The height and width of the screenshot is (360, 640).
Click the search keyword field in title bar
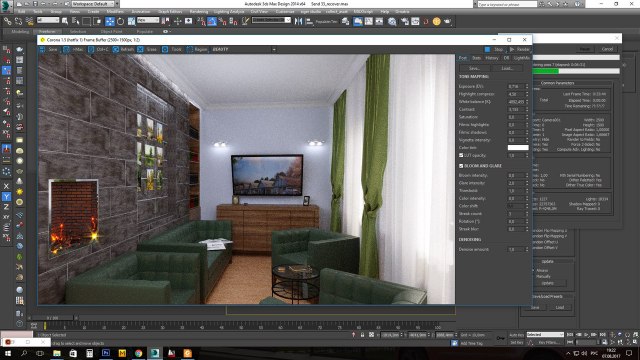click(x=507, y=4)
